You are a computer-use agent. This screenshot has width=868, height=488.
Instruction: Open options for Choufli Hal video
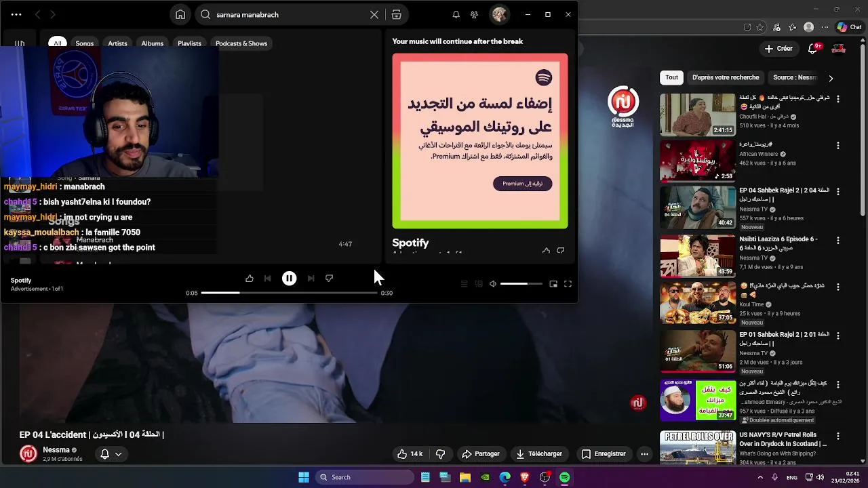click(838, 99)
